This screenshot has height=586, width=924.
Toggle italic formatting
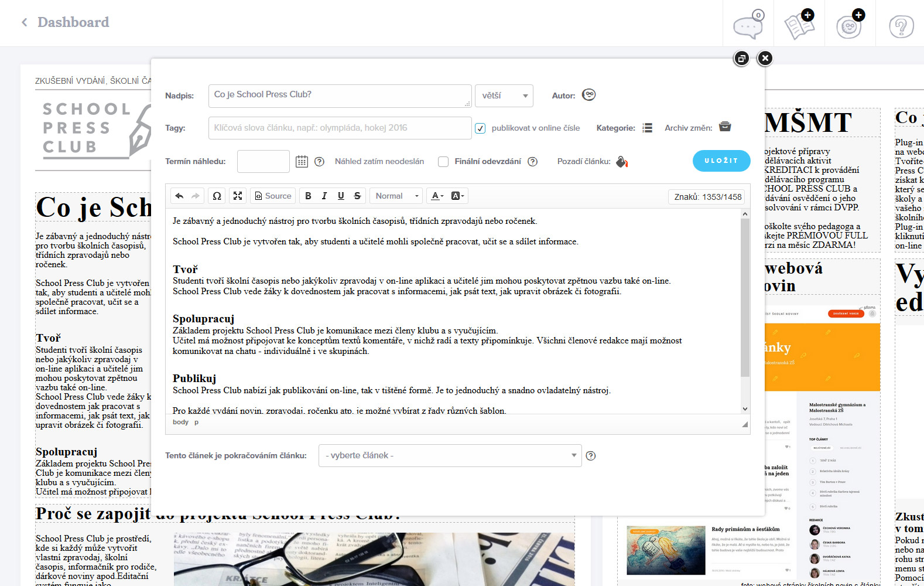click(x=324, y=196)
